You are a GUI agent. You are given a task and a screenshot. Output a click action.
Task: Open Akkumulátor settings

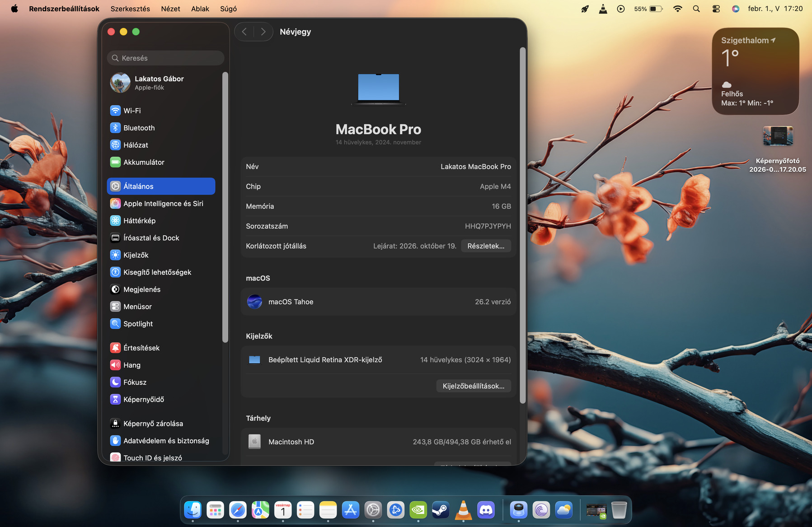click(161, 162)
